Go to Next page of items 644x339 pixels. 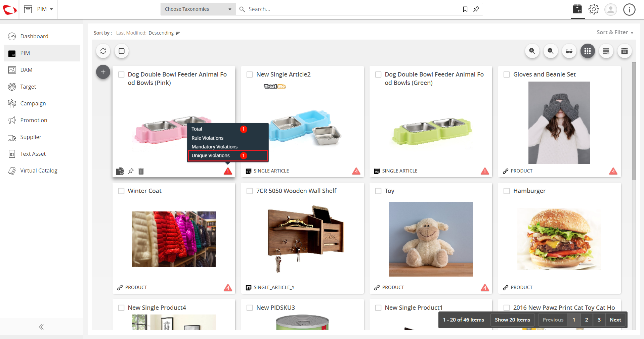tap(615, 320)
